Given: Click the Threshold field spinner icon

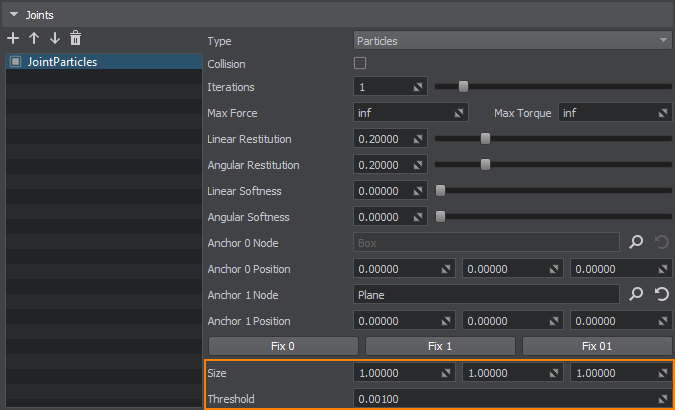Looking at the screenshot, I should 663,399.
